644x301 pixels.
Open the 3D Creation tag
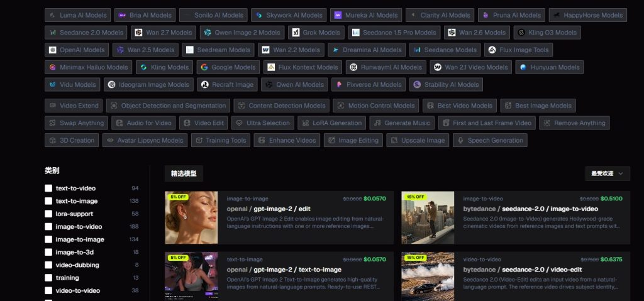click(72, 140)
